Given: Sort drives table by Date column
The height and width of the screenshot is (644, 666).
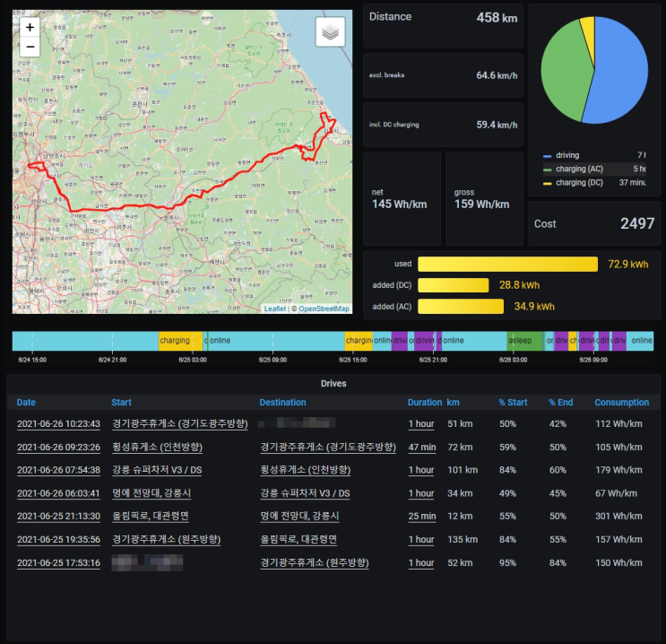Looking at the screenshot, I should point(26,402).
